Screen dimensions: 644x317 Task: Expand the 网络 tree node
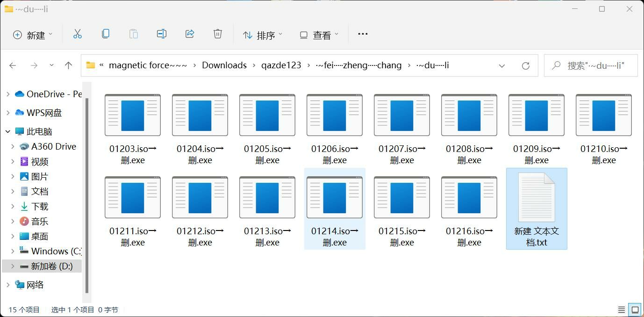pyautogui.click(x=8, y=285)
